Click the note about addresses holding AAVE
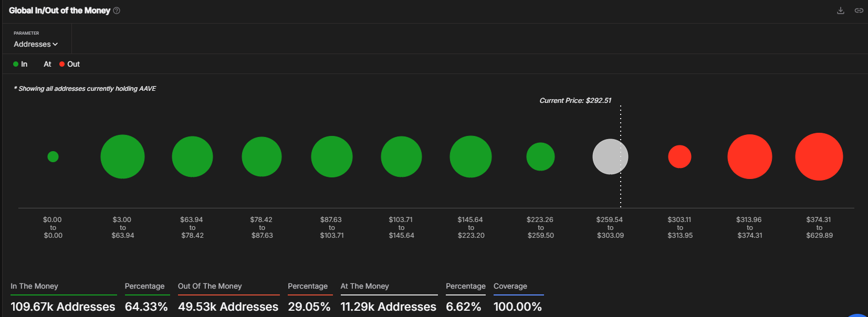The image size is (868, 317). (x=85, y=89)
